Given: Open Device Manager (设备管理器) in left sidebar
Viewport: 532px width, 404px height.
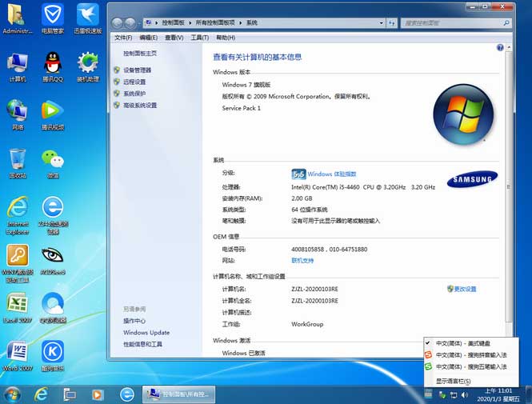Looking at the screenshot, I should (x=137, y=70).
